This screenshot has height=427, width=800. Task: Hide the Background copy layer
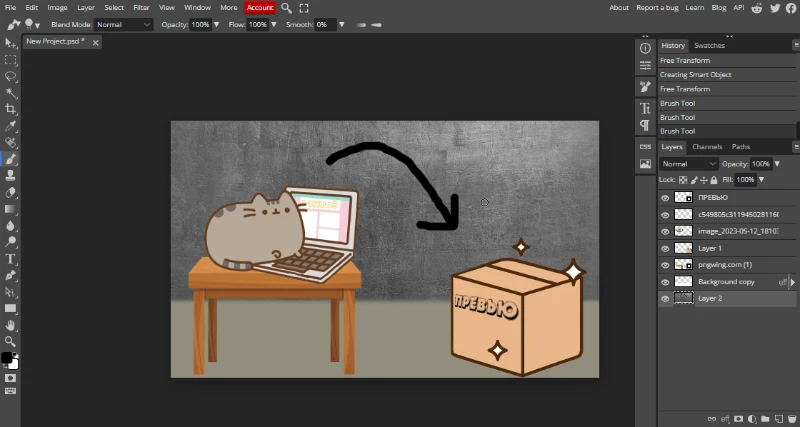(x=665, y=282)
